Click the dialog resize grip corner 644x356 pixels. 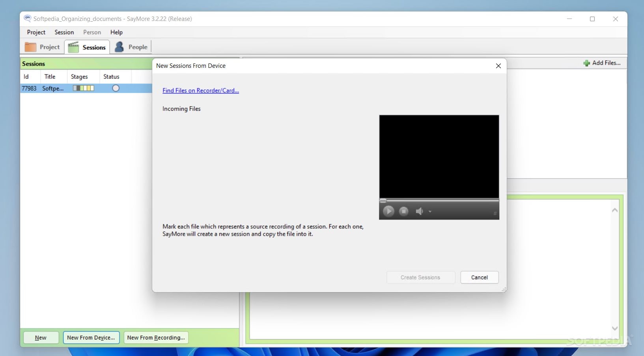504,289
